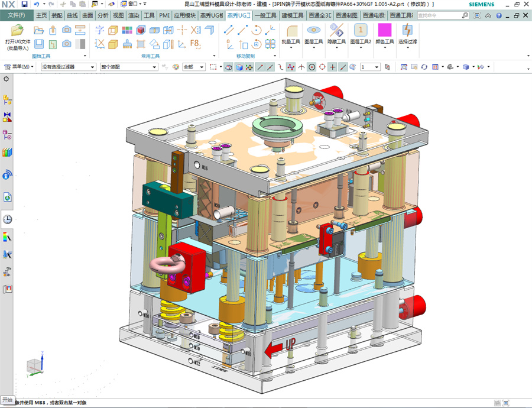Click the F8 view alignment icon
The width and height of the screenshot is (532, 408).
point(194,43)
